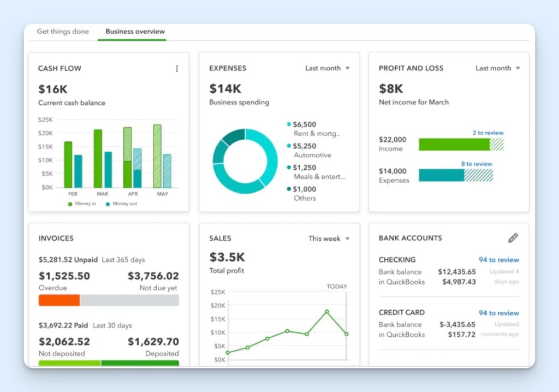Open Expenses Last month dropdown
Screen dimensions: 559x392
[x=328, y=68]
